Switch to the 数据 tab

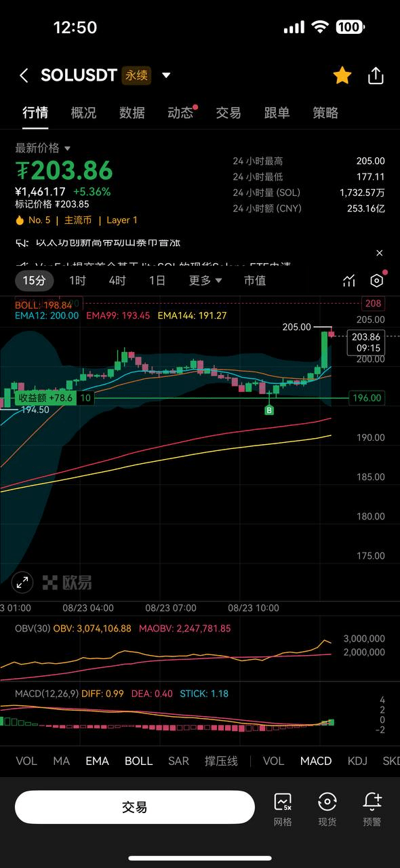[x=132, y=113]
